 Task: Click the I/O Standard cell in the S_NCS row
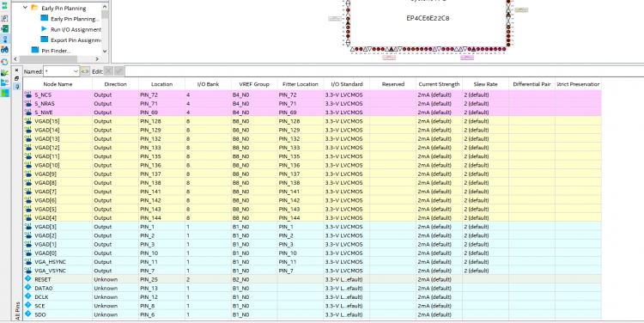click(347, 94)
